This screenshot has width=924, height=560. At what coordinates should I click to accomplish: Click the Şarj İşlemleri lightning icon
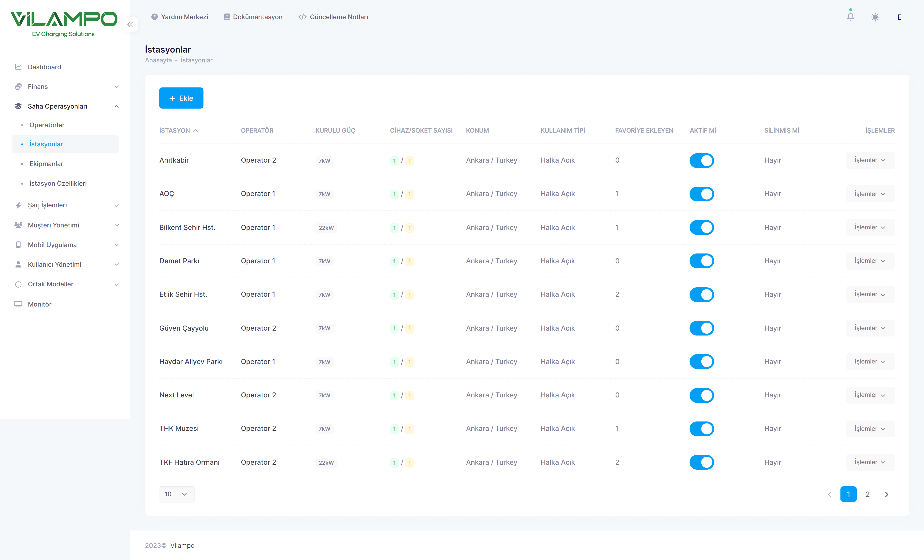(x=18, y=205)
